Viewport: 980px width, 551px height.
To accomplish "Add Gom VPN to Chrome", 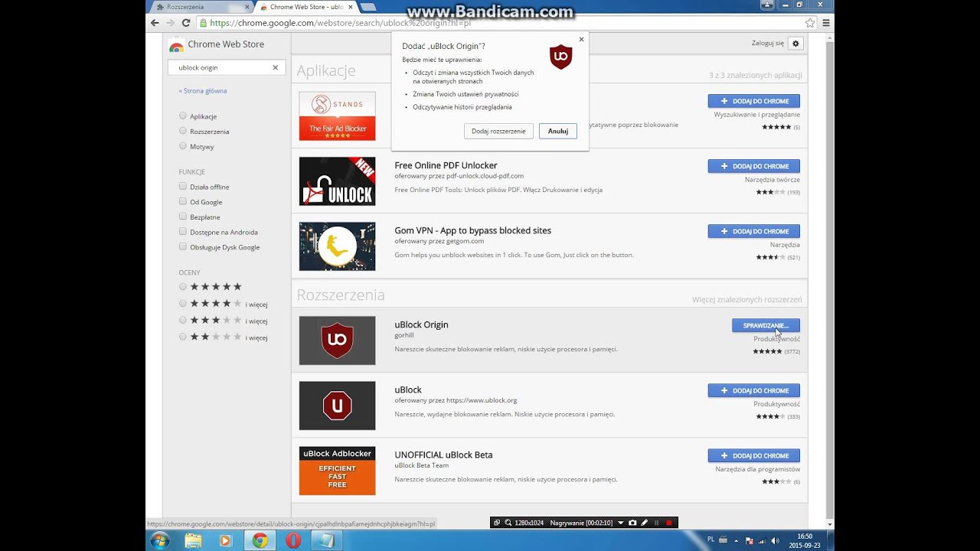I will (x=754, y=231).
